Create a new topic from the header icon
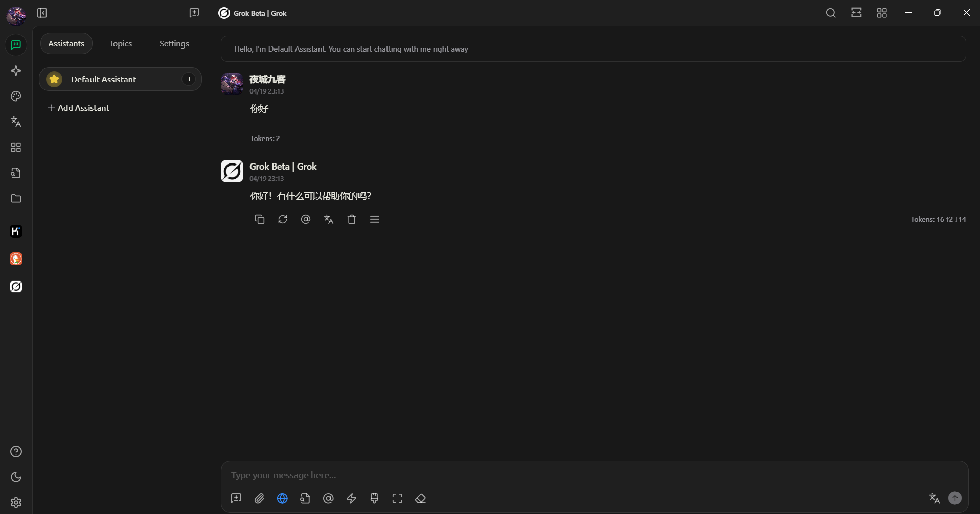This screenshot has width=980, height=514. (194, 13)
